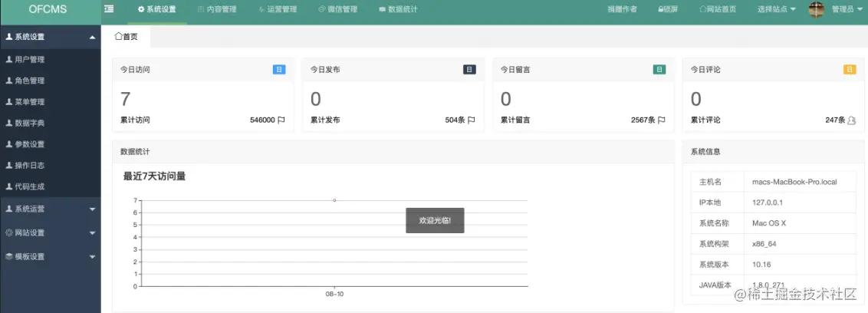Screen dimensions: 868x313
Task: Click the administrator avatar picture
Action: [817, 9]
